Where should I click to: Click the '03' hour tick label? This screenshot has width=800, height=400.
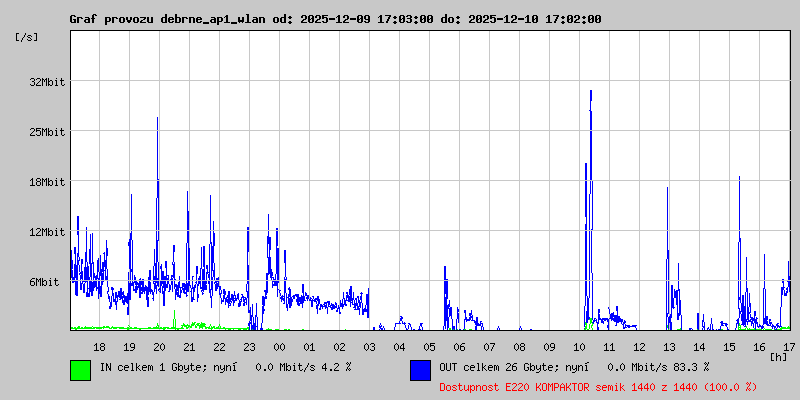(x=369, y=347)
